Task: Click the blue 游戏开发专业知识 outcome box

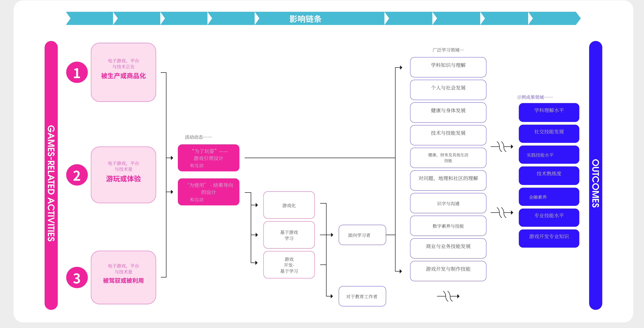Action: click(x=549, y=239)
